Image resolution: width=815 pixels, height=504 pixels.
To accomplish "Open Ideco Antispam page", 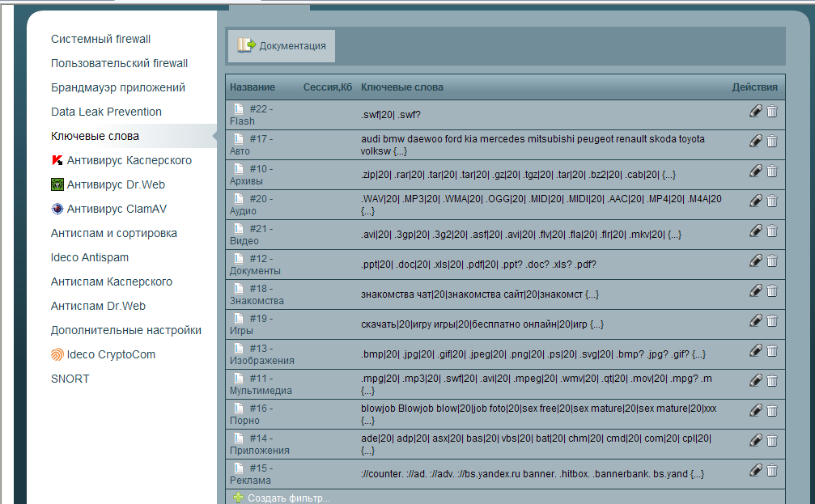I will [89, 257].
